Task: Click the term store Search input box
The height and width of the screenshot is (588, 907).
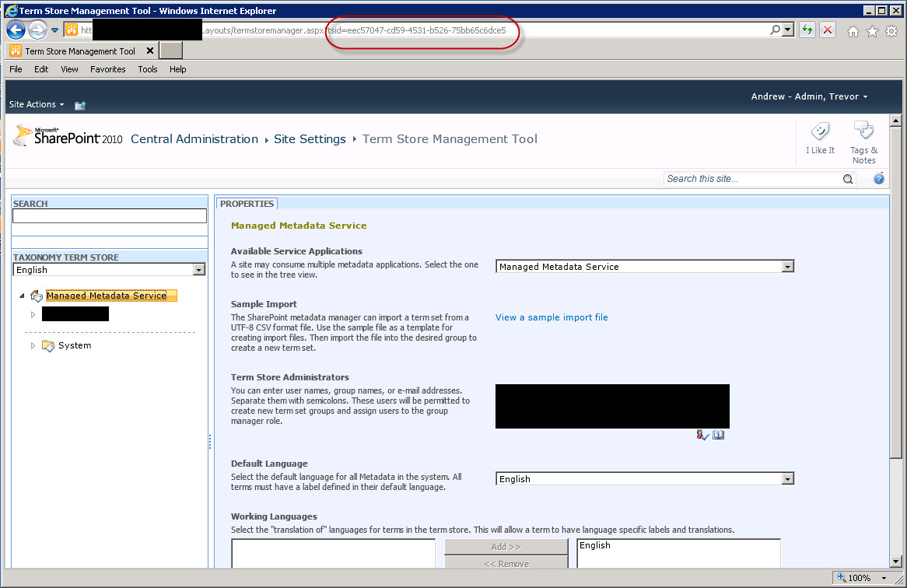Action: click(x=110, y=216)
